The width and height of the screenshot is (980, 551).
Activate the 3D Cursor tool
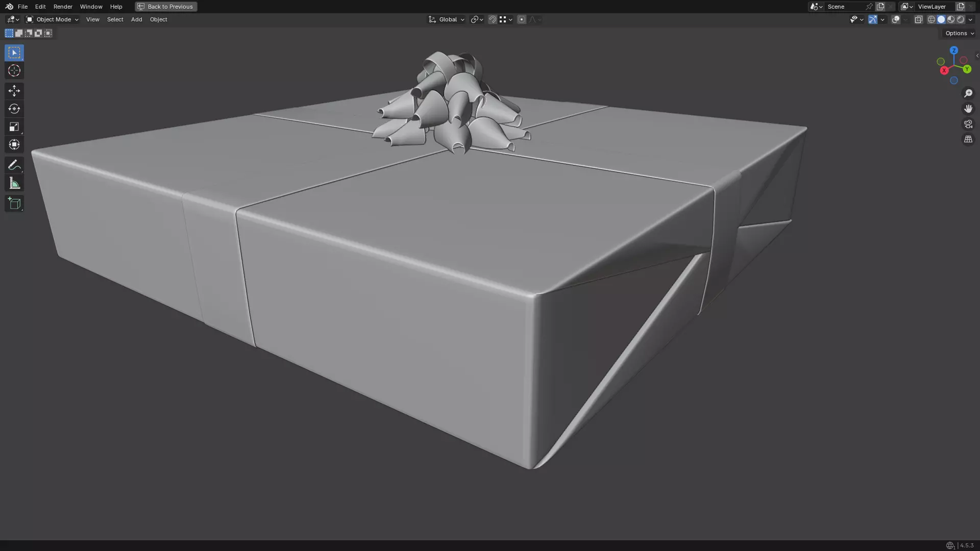pyautogui.click(x=14, y=70)
